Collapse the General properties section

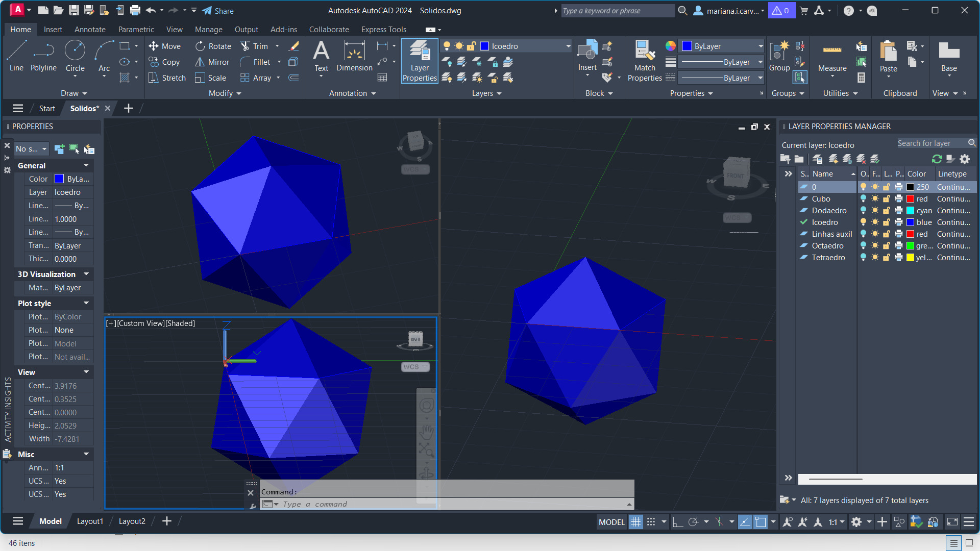[86, 165]
